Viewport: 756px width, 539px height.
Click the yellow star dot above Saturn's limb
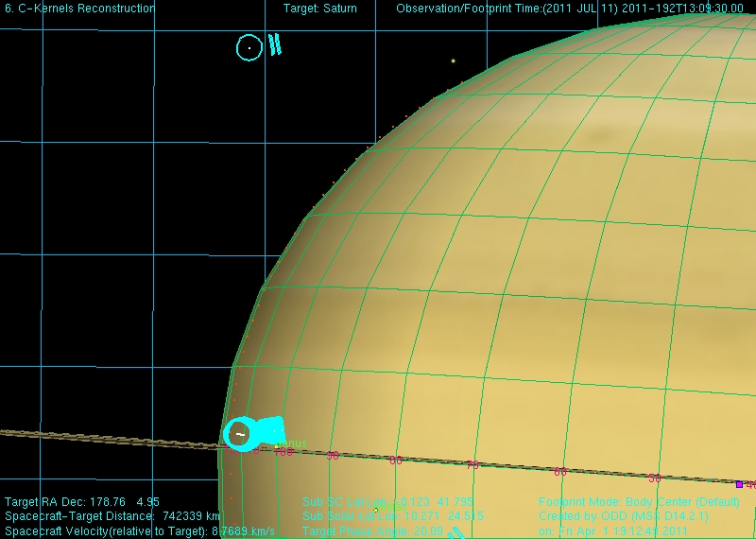click(454, 61)
